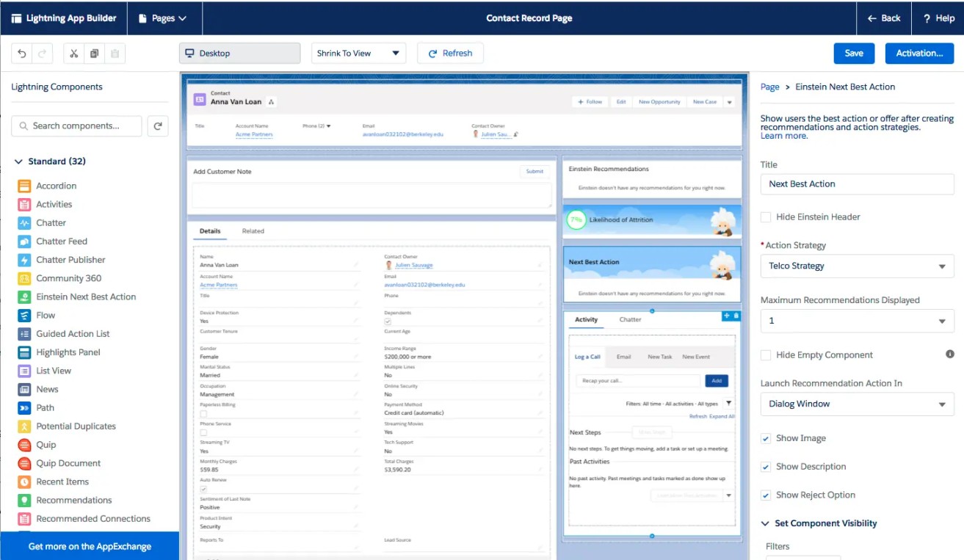Viewport: 964px width, 560px height.
Task: Uncheck the Show Reject Option checkbox
Action: (766, 495)
